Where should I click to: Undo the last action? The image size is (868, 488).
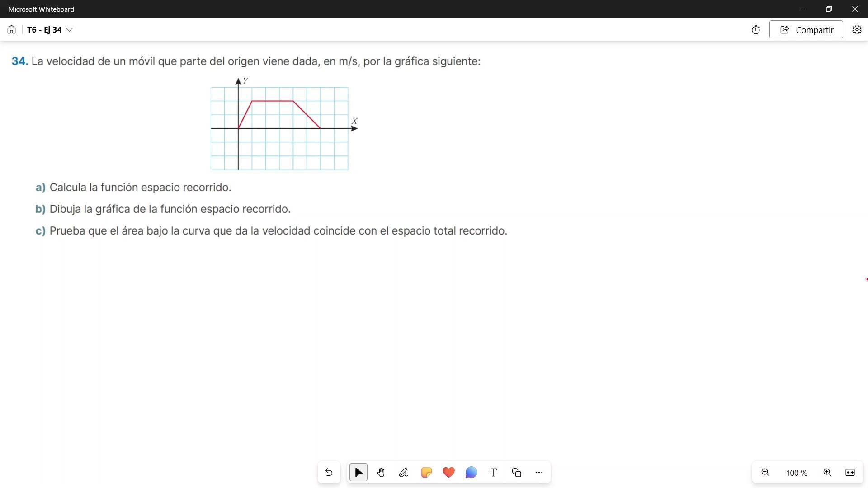coord(329,473)
